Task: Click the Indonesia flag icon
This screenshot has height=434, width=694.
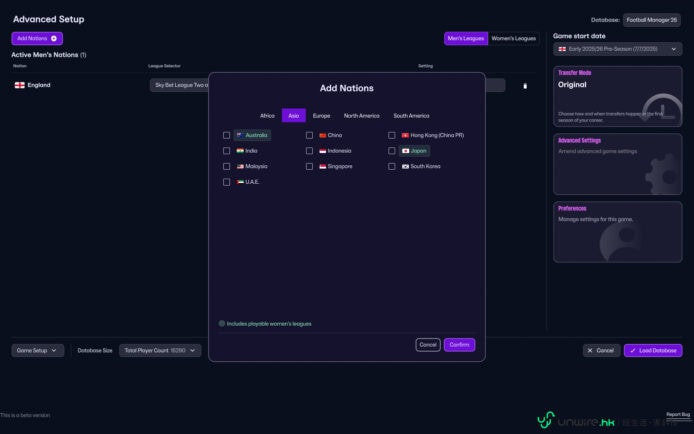Action: pyautogui.click(x=323, y=151)
